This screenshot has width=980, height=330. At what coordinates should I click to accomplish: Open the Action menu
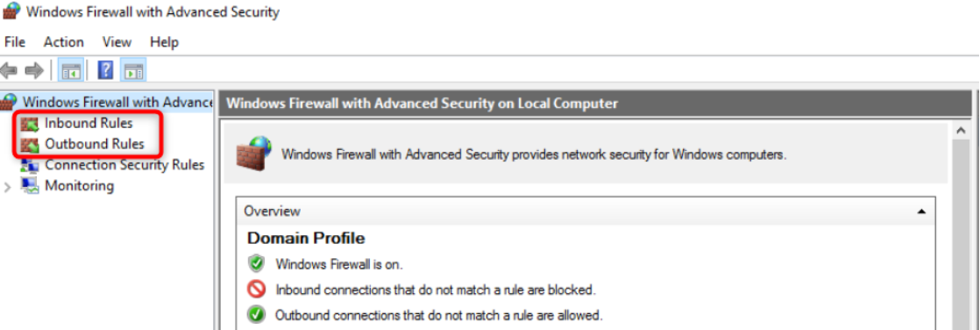click(64, 42)
